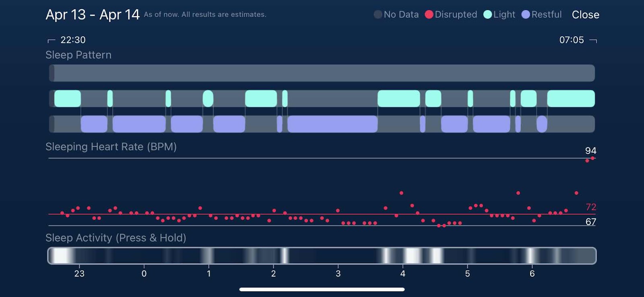Click the hour 4 axis label
This screenshot has width=644, height=297.
click(402, 274)
